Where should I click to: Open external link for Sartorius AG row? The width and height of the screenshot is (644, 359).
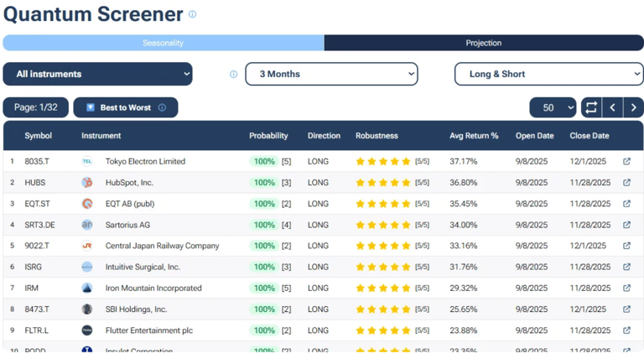626,225
